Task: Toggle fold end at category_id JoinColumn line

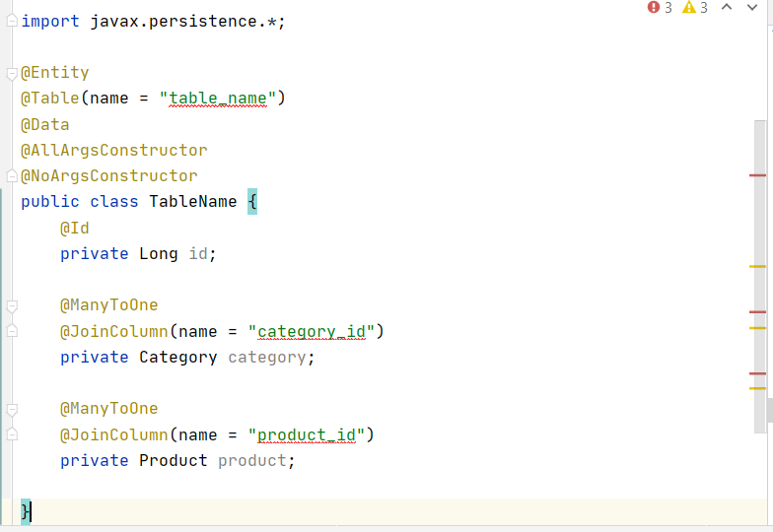Action: click(12, 331)
